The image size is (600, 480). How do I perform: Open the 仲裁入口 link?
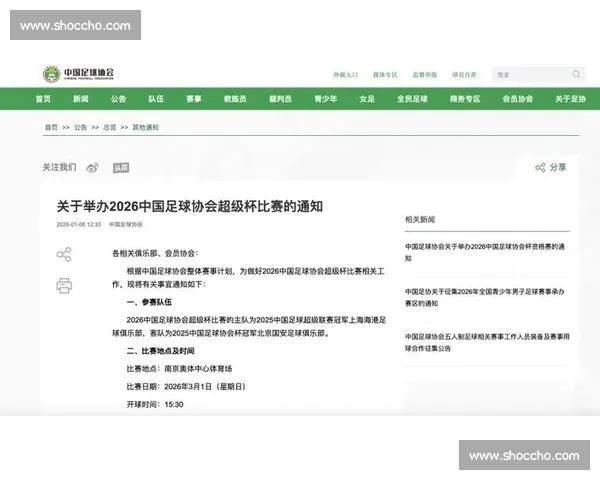(346, 75)
